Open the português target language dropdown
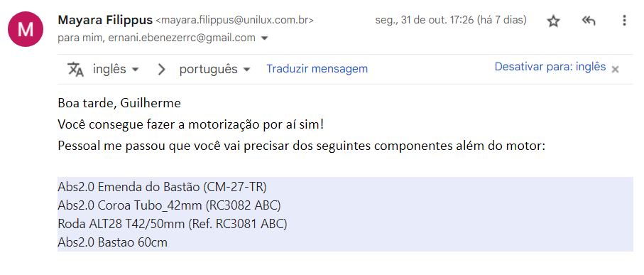Viewport: 644px width, 275px height. (214, 69)
